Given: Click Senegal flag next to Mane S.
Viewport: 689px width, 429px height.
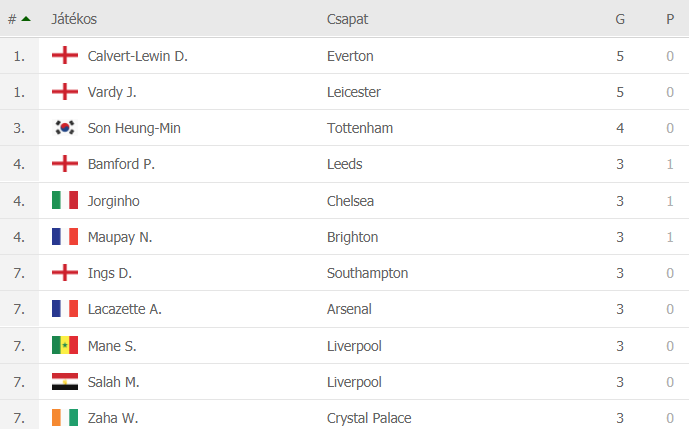Looking at the screenshot, I should tap(65, 345).
